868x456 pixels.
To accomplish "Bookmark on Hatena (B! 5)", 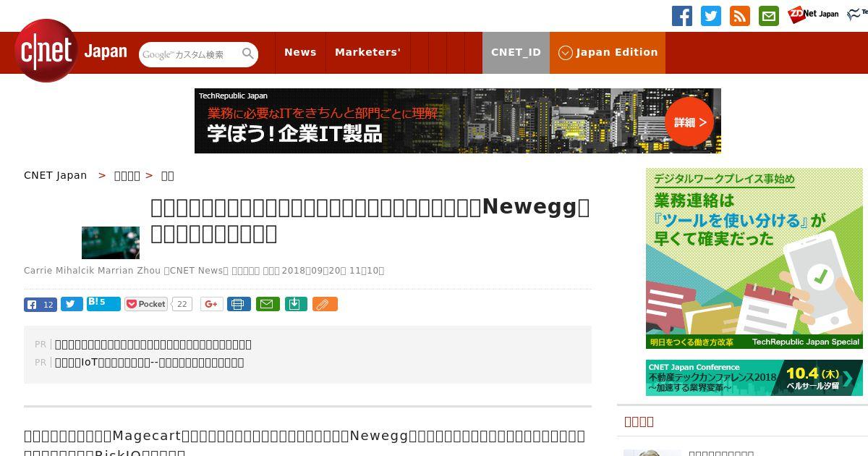I will coord(103,303).
